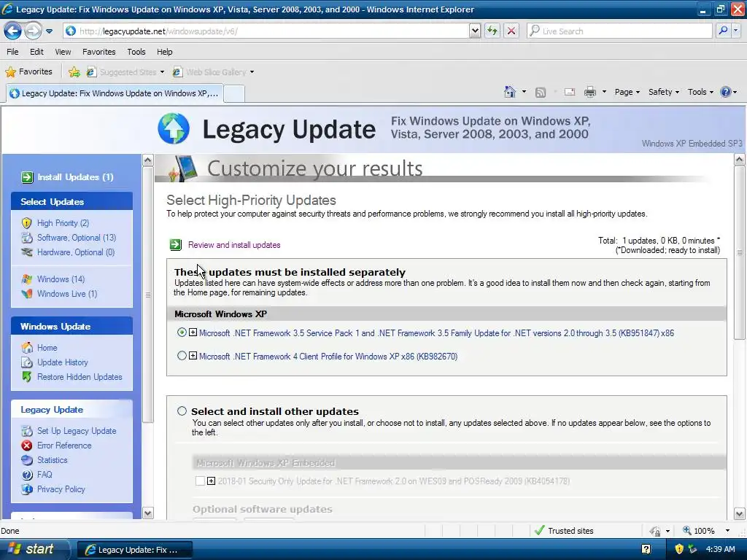The image size is (747, 560).
Task: Expand .NET Framework 4 Client Profile details
Action: (193, 355)
